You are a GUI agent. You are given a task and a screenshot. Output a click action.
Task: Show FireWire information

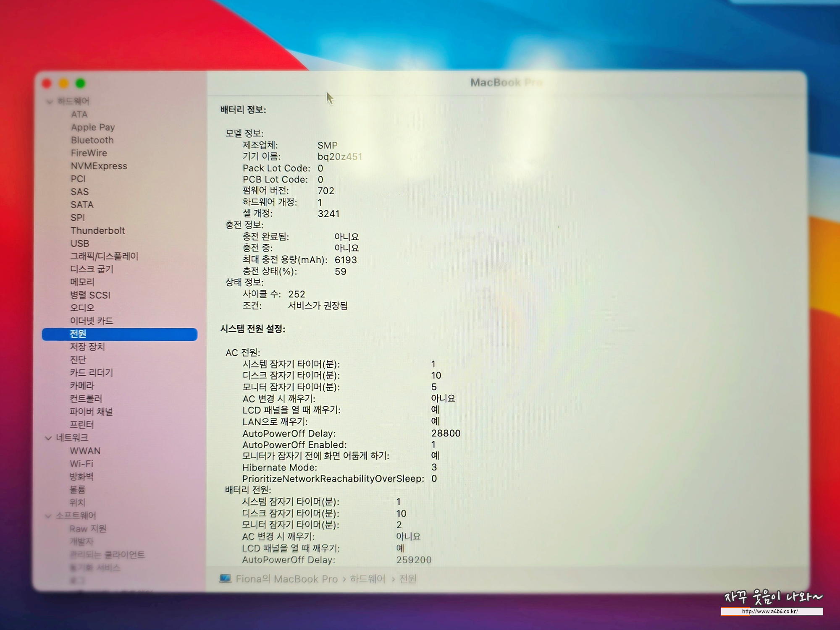pos(89,153)
